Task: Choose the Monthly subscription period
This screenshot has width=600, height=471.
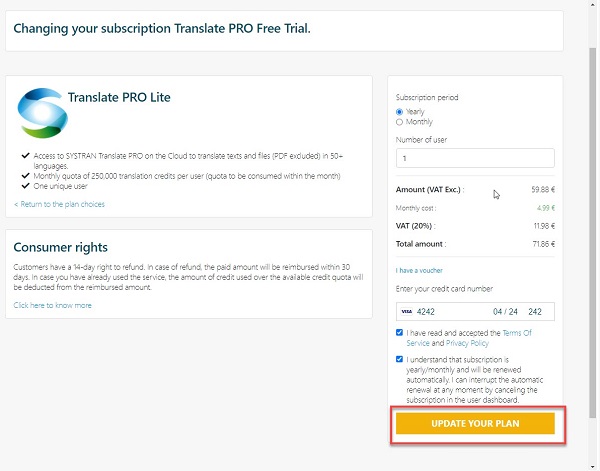Action: pos(400,122)
